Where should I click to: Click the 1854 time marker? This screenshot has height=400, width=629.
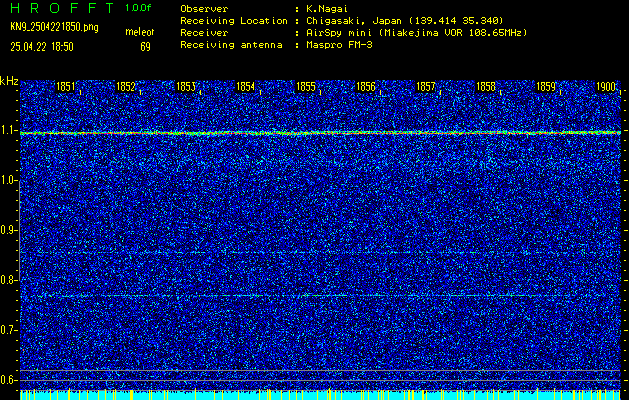[246, 87]
